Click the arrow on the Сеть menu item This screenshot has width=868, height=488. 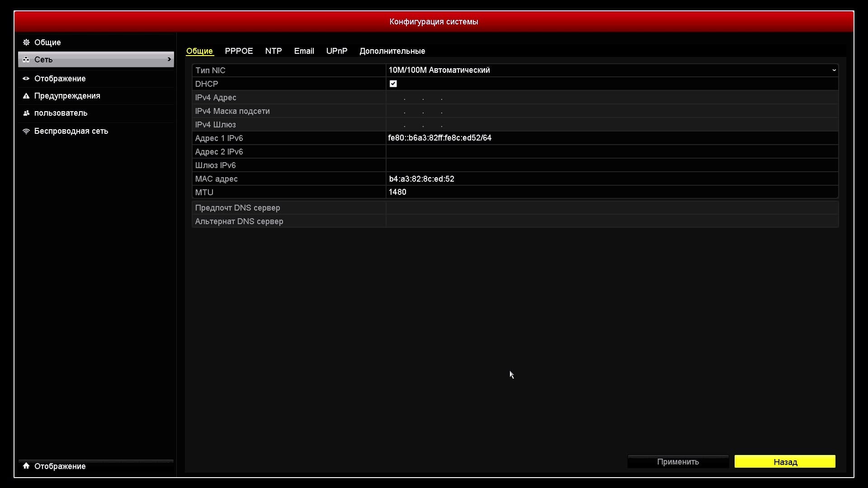tap(169, 59)
